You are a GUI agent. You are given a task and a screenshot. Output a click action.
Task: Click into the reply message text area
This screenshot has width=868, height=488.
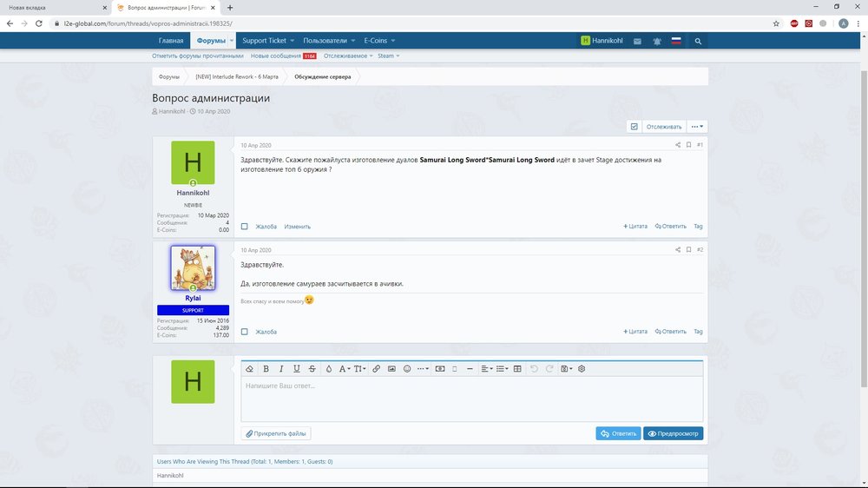471,399
